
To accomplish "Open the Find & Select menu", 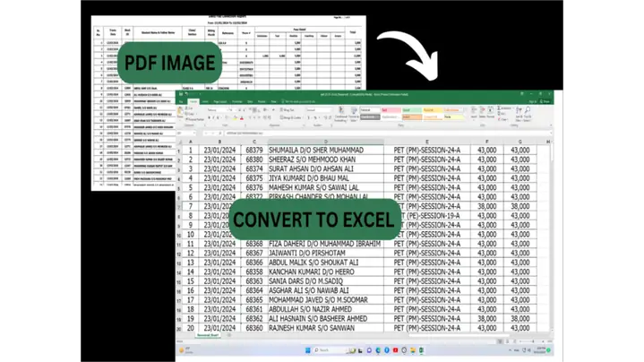I will [529, 114].
